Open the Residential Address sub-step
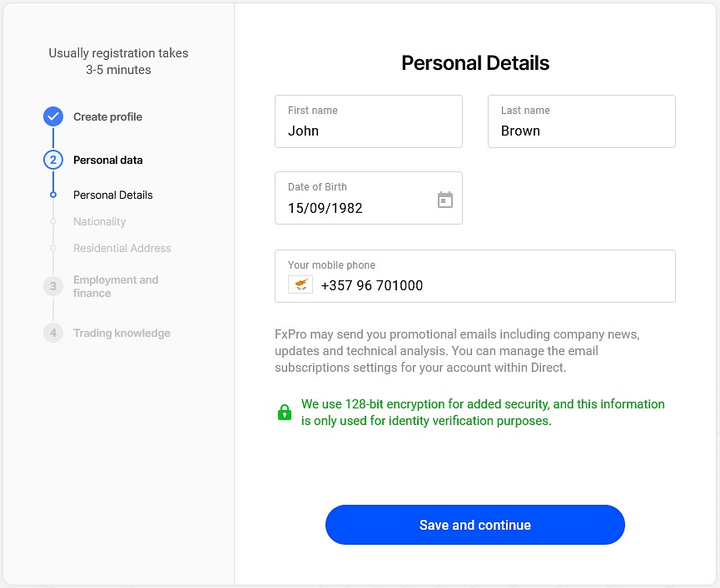Viewport: 720px width, 588px height. [x=122, y=248]
